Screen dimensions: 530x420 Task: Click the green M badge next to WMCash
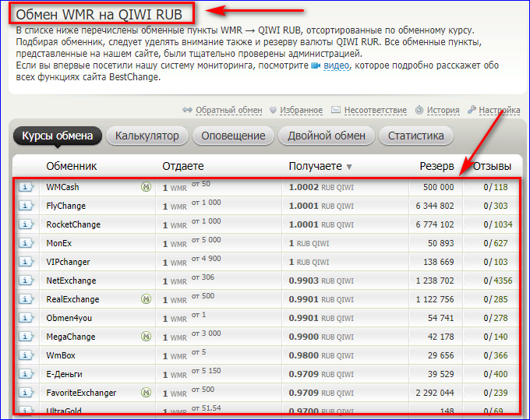pyautogui.click(x=146, y=186)
